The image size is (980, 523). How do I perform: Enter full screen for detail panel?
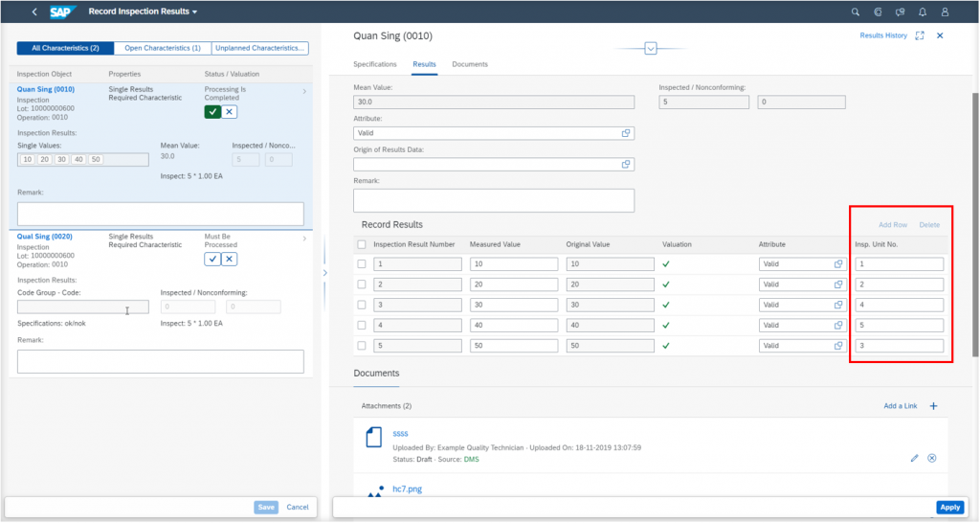920,35
